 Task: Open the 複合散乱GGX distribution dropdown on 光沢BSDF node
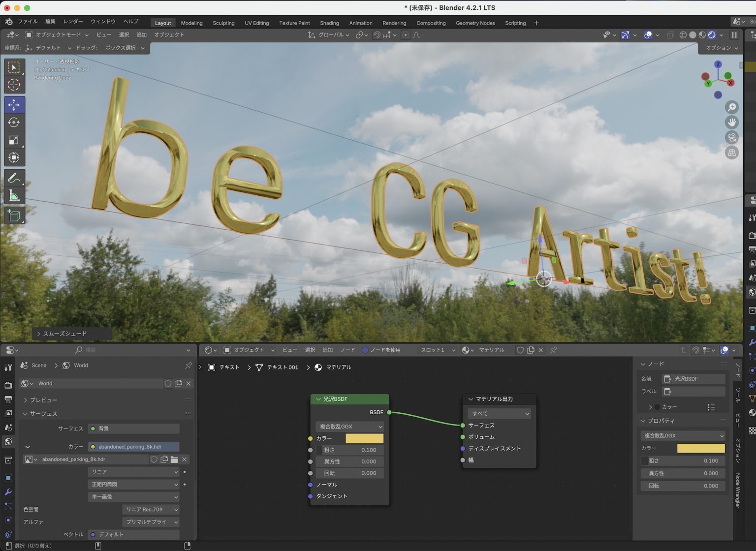point(349,427)
